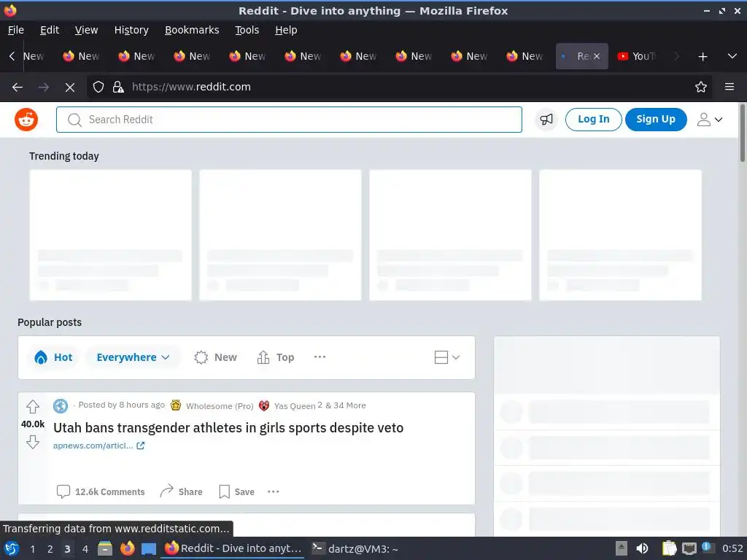Open the Help menu

tap(286, 30)
